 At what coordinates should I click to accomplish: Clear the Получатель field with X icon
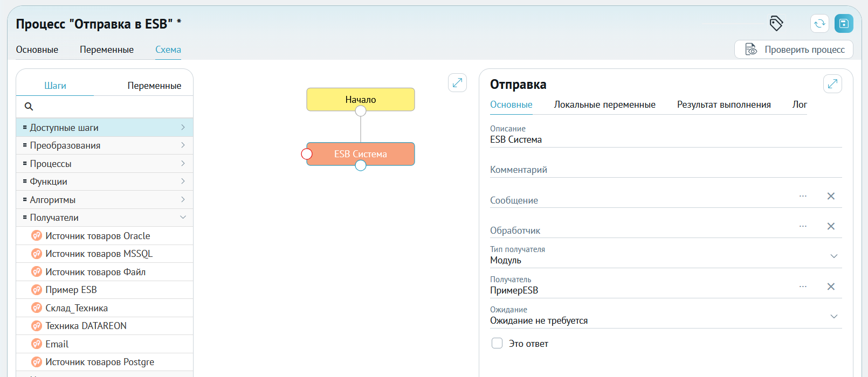coord(831,287)
